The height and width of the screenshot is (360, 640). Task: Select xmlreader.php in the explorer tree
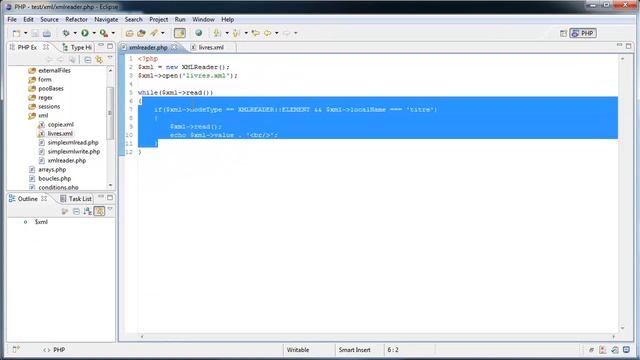coord(67,160)
